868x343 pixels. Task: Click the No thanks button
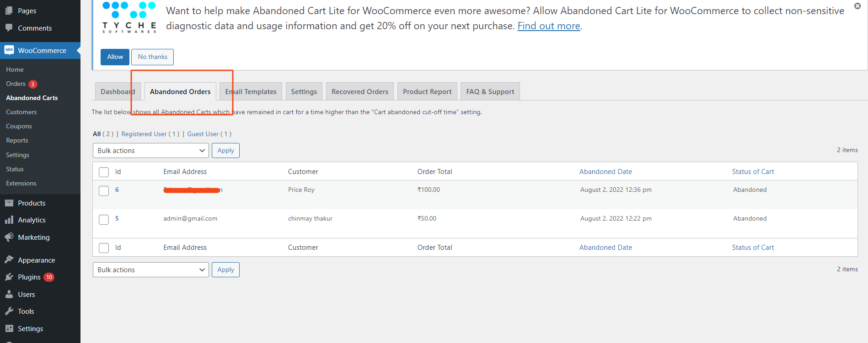tap(153, 57)
